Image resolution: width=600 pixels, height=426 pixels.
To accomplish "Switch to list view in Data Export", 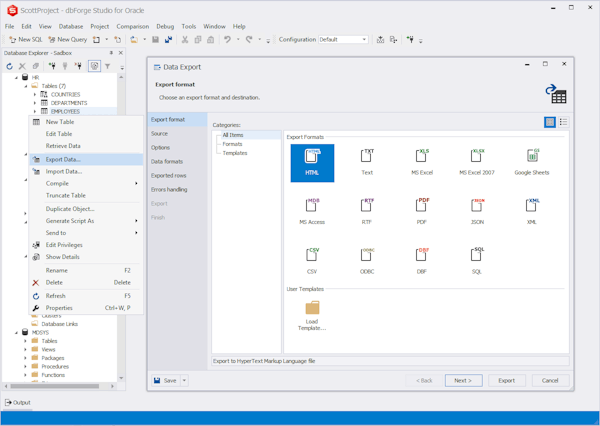I will [563, 122].
